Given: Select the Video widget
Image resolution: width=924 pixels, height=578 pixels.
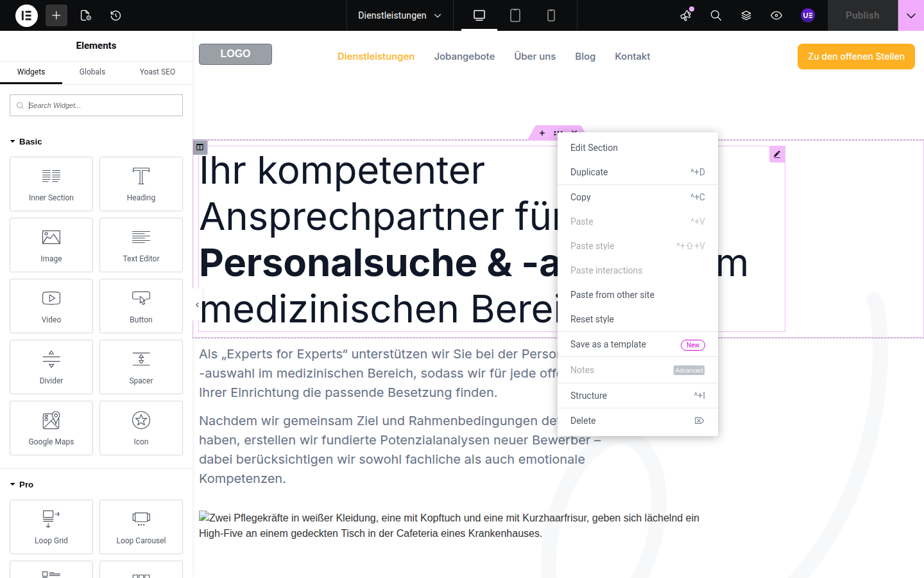Looking at the screenshot, I should [51, 306].
